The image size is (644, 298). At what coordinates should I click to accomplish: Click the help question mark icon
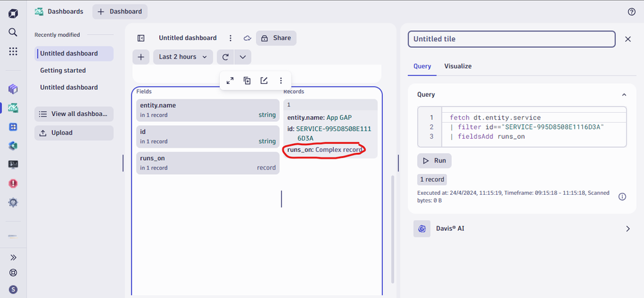coord(631,12)
